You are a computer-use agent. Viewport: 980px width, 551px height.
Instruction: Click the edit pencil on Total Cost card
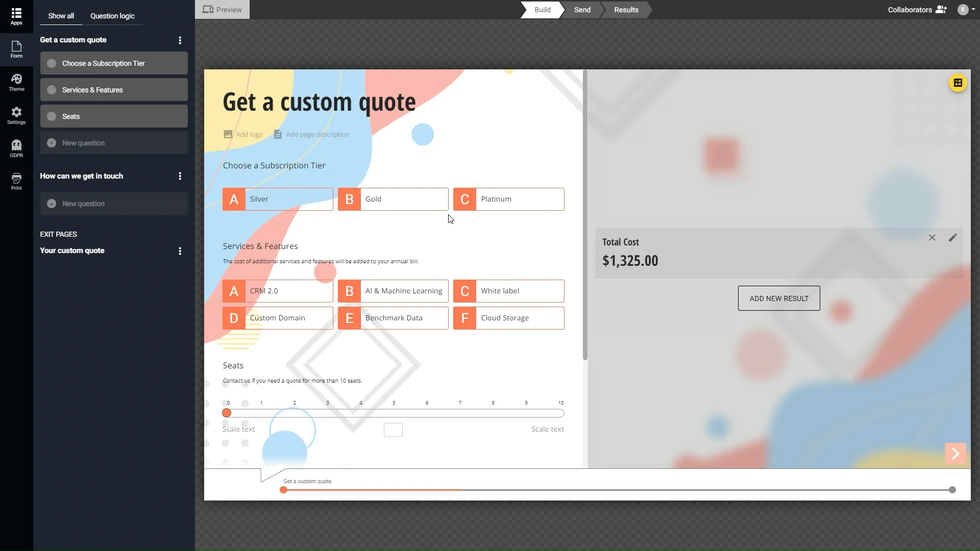click(x=952, y=237)
